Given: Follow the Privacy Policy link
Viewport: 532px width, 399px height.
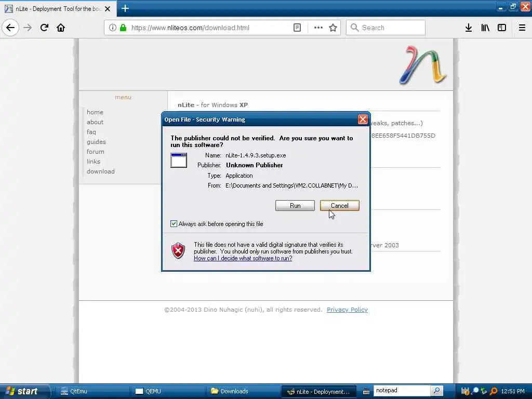Looking at the screenshot, I should 347,310.
